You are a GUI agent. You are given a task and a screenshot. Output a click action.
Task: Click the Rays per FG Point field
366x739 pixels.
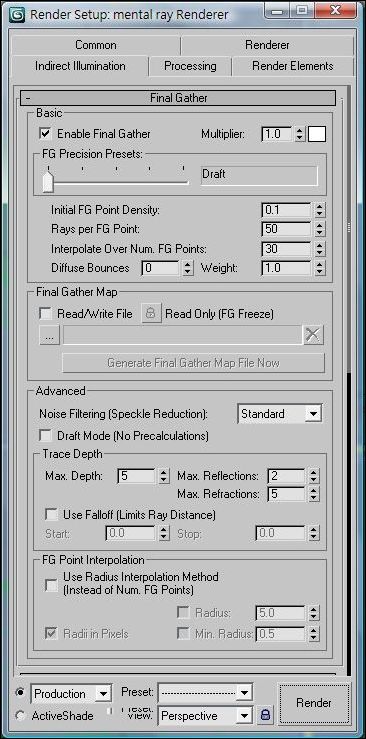(x=286, y=229)
